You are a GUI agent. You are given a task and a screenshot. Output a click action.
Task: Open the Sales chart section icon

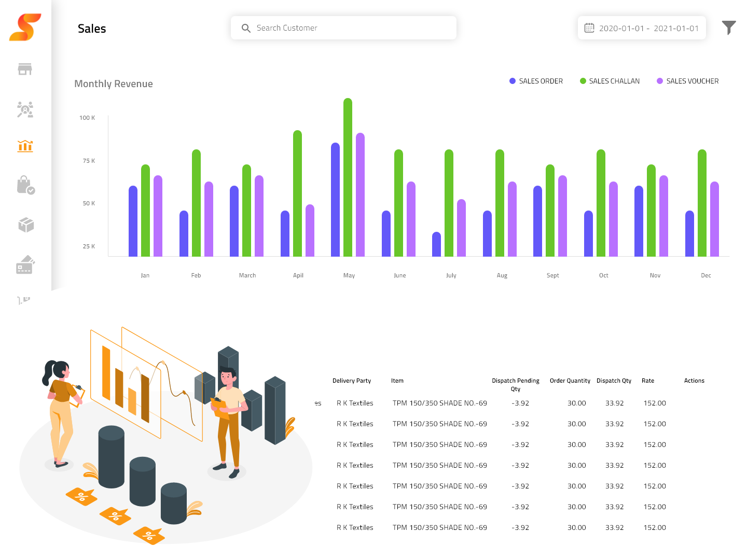pyautogui.click(x=25, y=146)
